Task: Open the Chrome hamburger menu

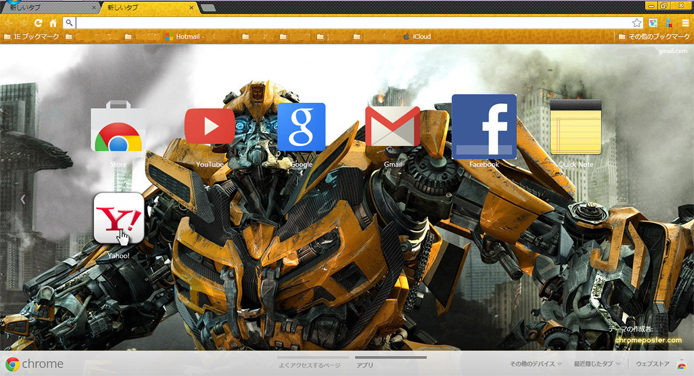Action: [x=685, y=23]
